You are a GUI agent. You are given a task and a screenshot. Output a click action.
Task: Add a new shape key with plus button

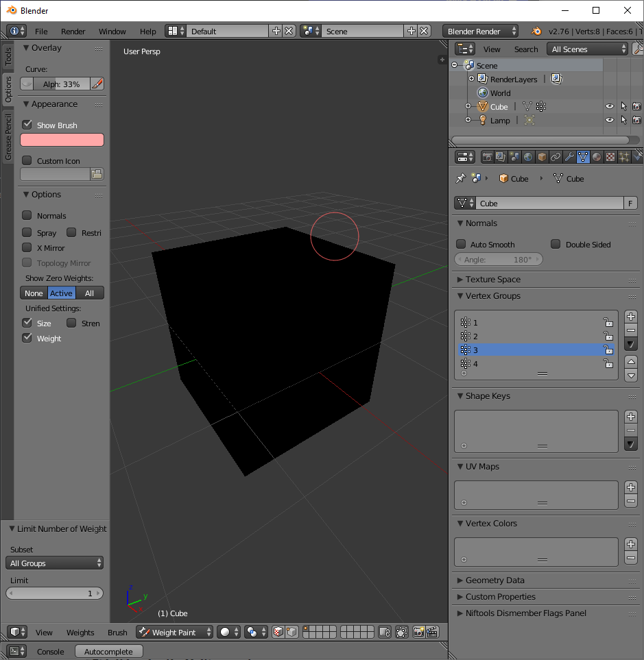coord(630,417)
